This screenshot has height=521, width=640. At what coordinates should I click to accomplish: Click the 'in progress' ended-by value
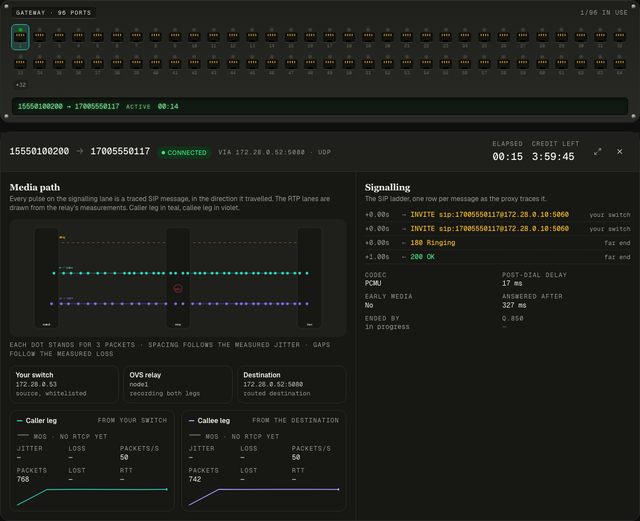coord(387,327)
